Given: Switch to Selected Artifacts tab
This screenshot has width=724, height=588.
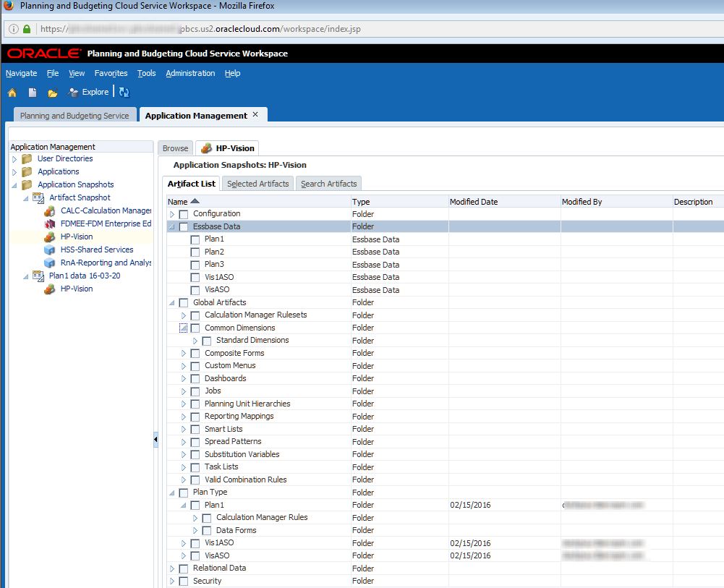Looking at the screenshot, I should 257,184.
